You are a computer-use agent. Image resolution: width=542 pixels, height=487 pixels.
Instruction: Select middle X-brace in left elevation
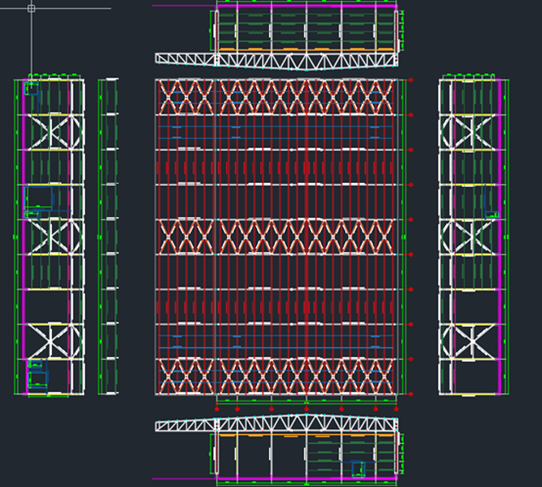pyautogui.click(x=55, y=237)
